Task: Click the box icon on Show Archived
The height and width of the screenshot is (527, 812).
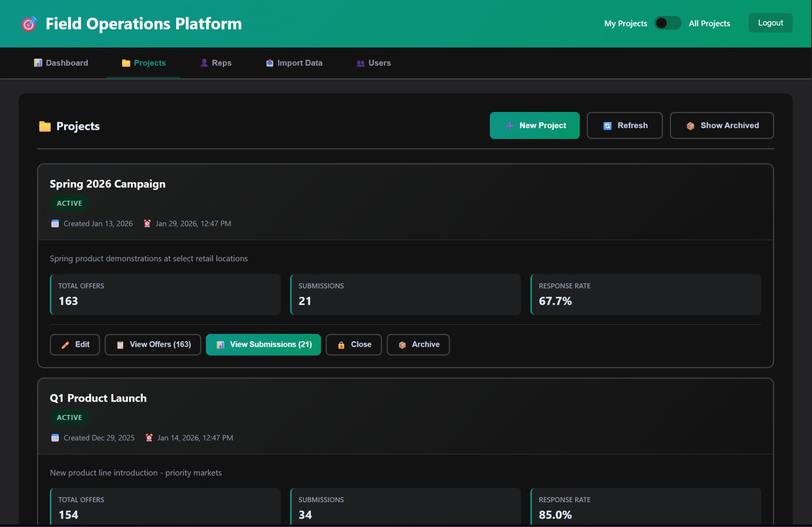Action: 690,126
